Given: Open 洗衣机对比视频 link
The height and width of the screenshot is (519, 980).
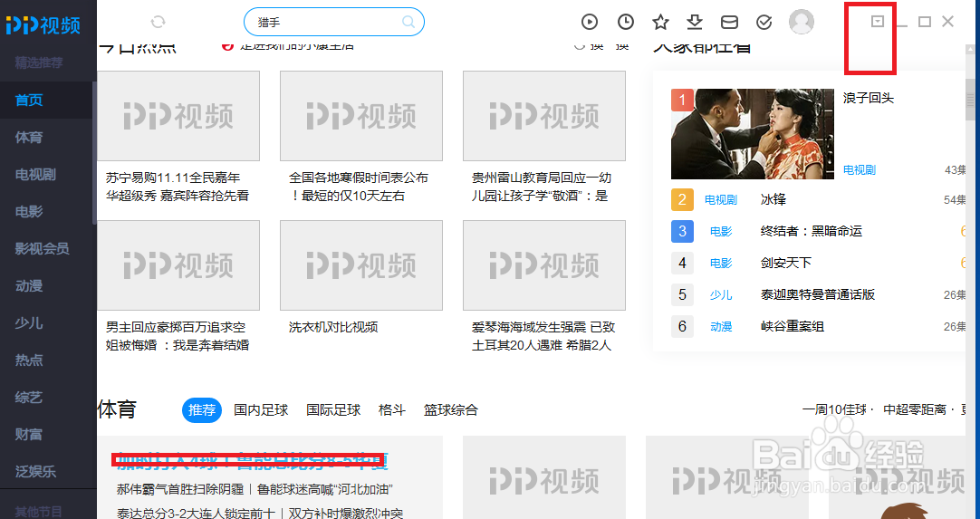Looking at the screenshot, I should (x=333, y=327).
